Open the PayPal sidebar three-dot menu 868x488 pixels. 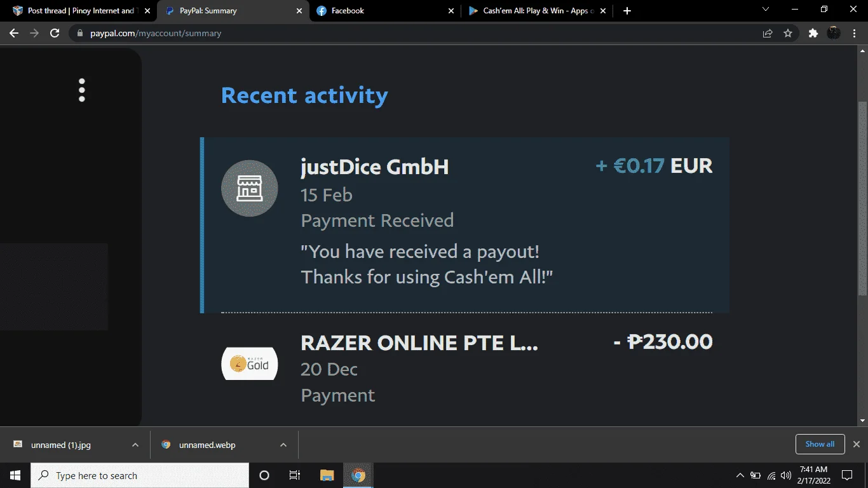[x=82, y=90]
